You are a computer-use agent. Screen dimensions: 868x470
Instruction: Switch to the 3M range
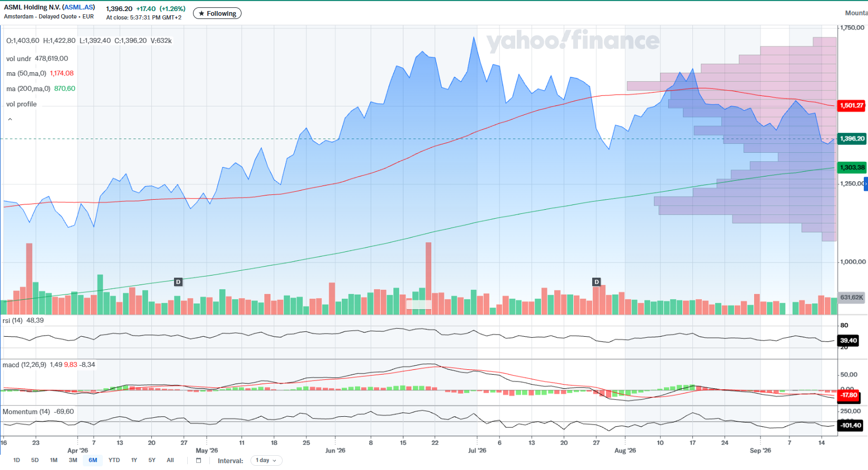pyautogui.click(x=73, y=460)
